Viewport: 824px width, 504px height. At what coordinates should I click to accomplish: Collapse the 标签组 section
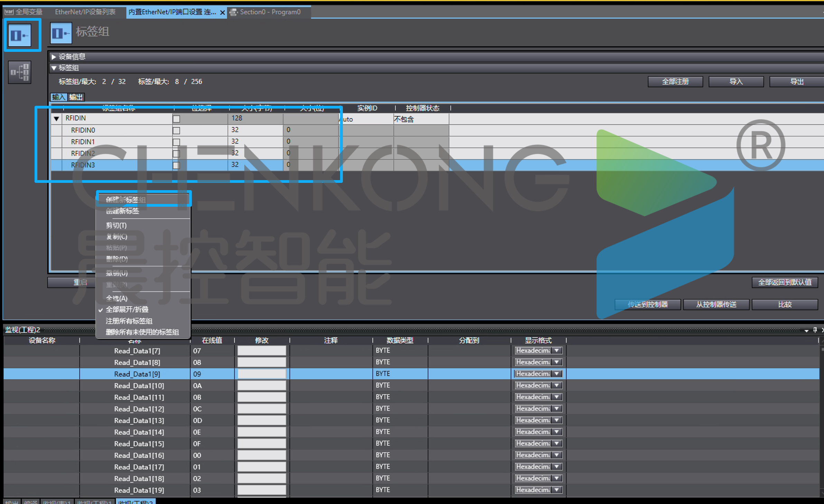point(54,68)
